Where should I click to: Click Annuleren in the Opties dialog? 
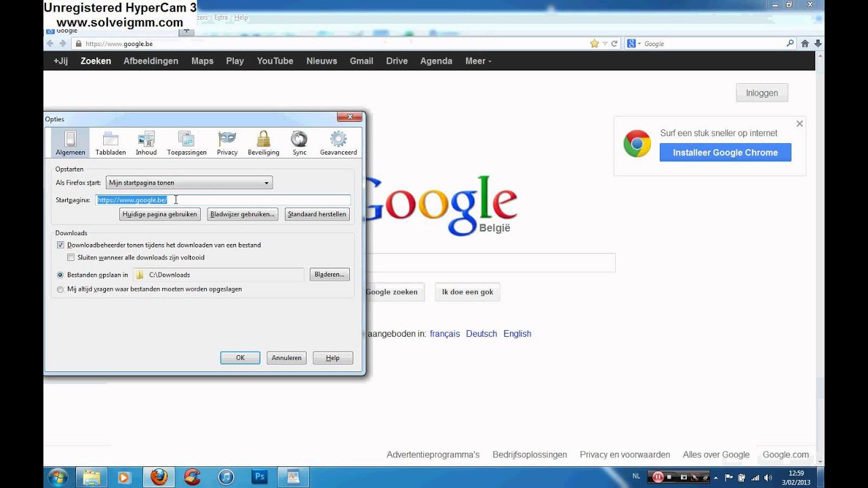coord(286,358)
